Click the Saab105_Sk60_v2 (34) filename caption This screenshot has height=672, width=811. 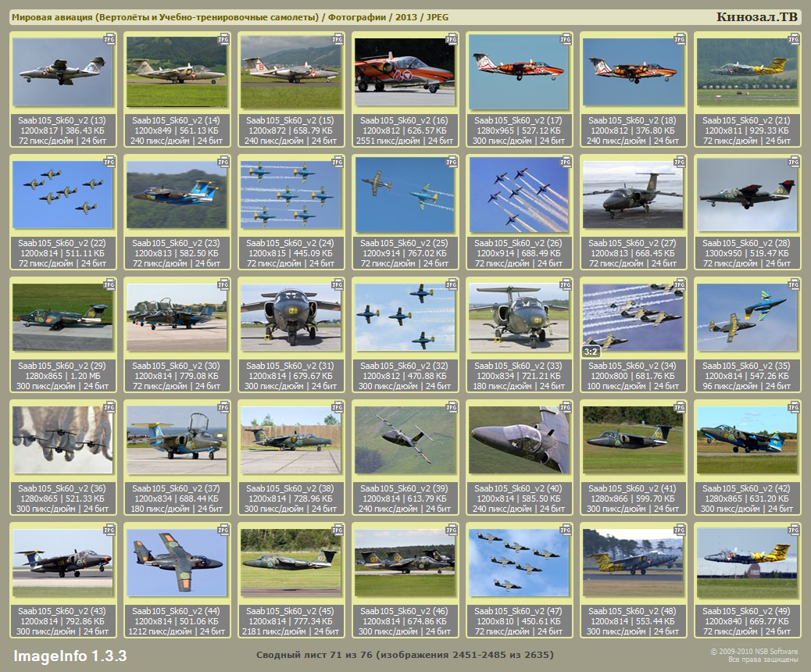click(x=633, y=366)
